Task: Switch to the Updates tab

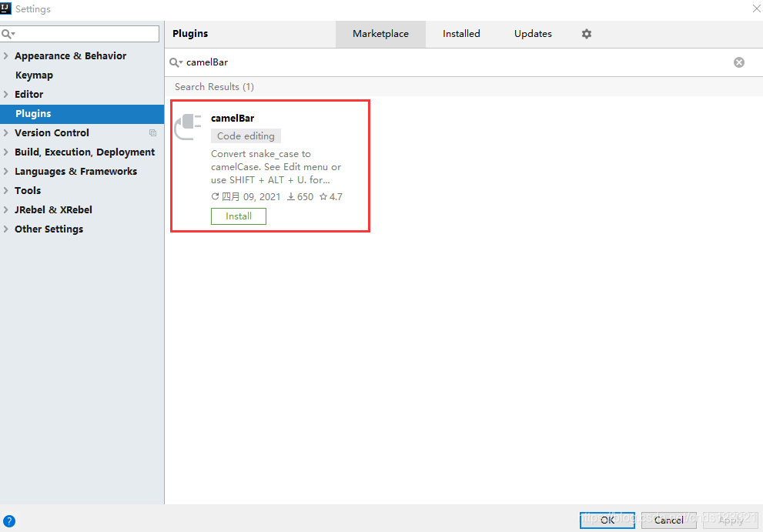Action: pyautogui.click(x=533, y=34)
